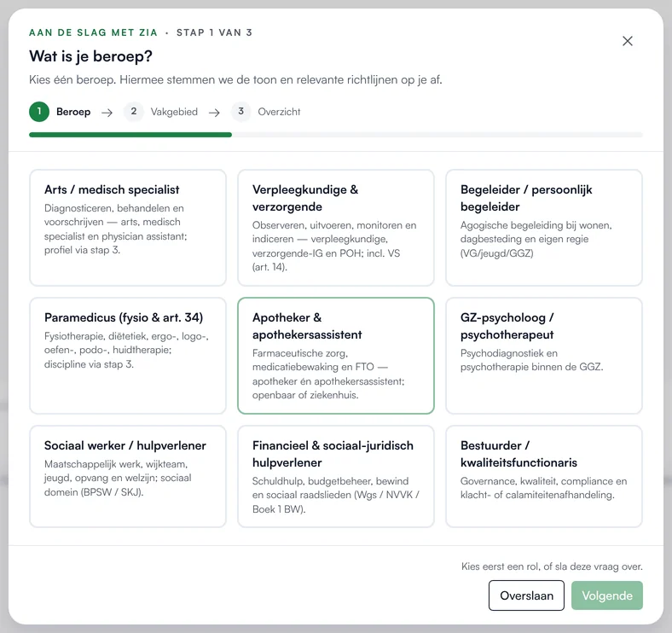This screenshot has height=633, width=672.
Task: Click the step 1 circle for Beroep
Action: (39, 112)
